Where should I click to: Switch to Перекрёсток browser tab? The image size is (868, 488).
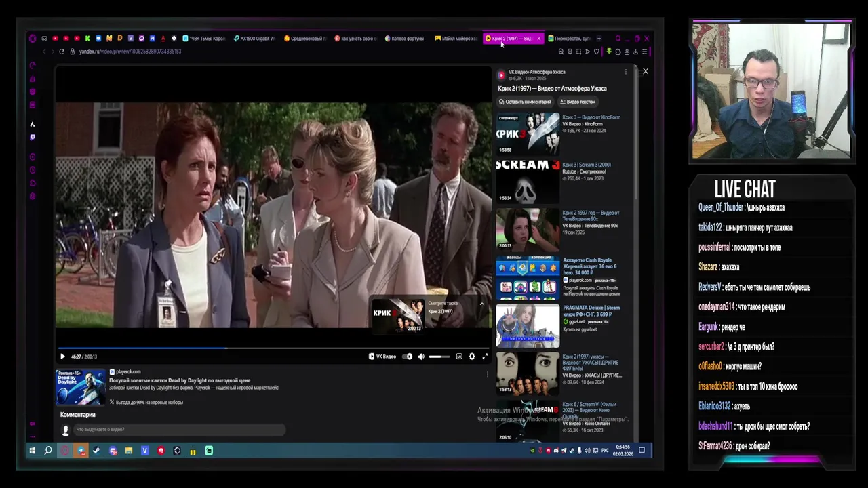[570, 39]
